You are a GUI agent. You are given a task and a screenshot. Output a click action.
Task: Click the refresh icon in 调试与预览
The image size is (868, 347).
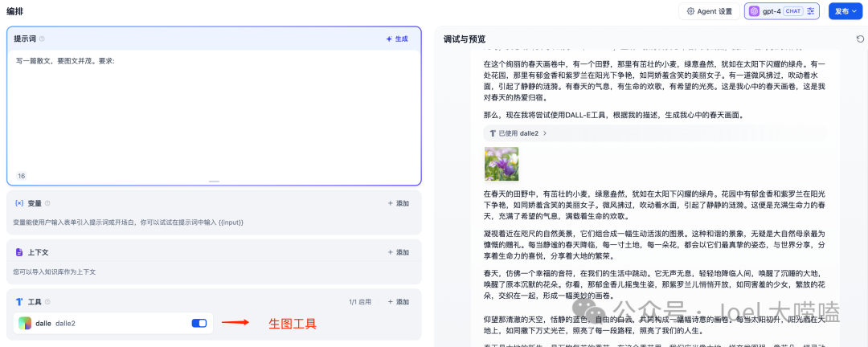point(859,39)
